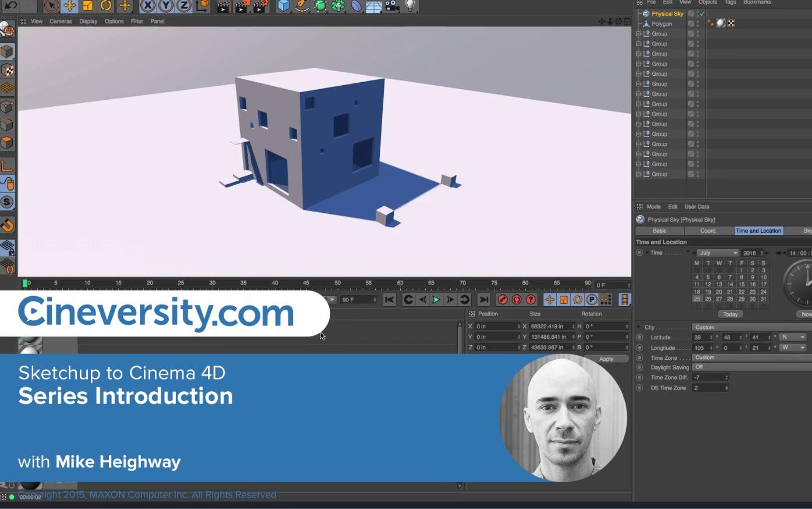Image resolution: width=812 pixels, height=509 pixels.
Task: Click the Enable Axis L-shaped icon
Action: (7, 166)
